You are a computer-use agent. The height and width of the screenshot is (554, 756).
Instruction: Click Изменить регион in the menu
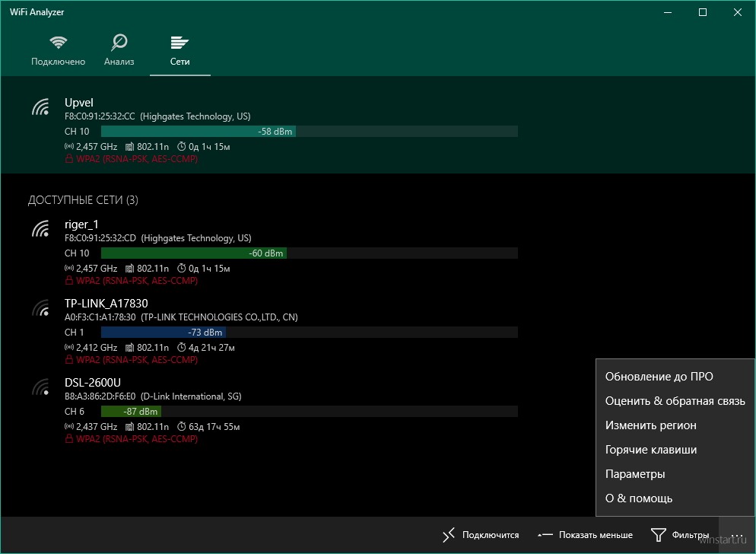675,425
